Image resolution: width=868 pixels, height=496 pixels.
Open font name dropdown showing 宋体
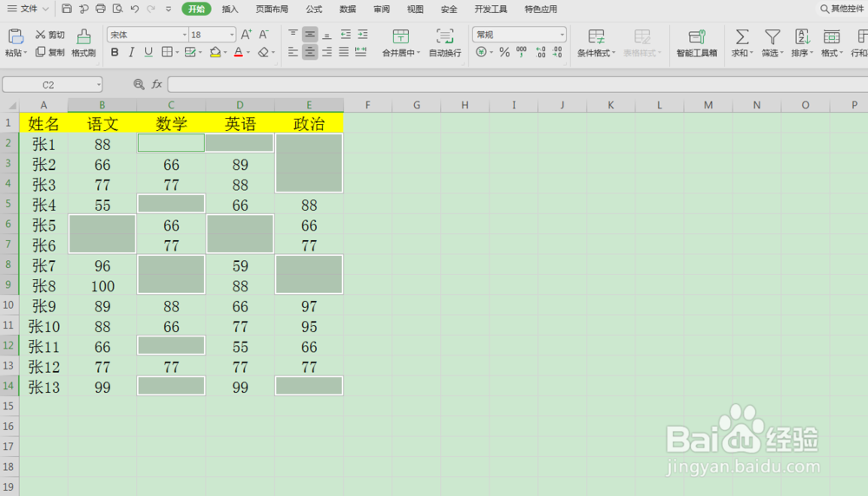(184, 35)
